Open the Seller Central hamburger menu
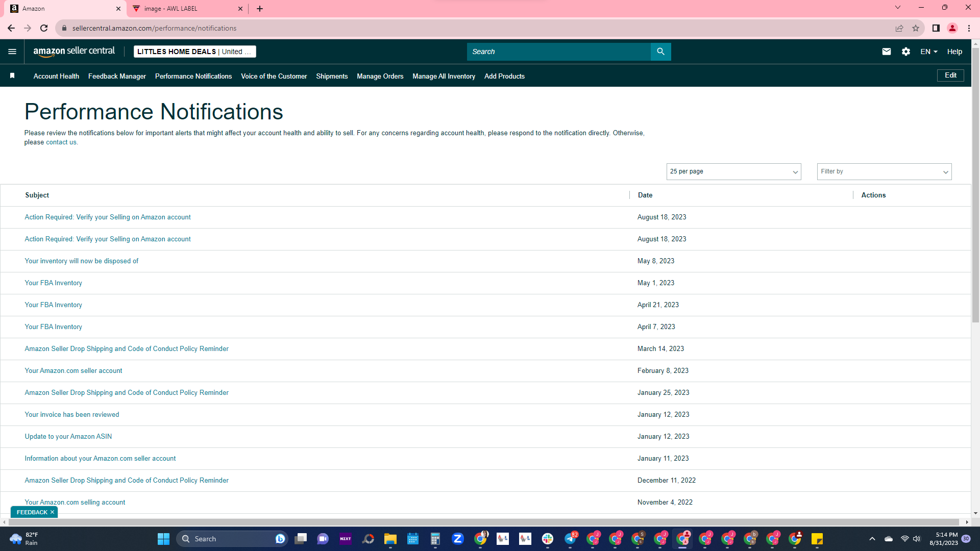The width and height of the screenshot is (980, 551). 12,52
